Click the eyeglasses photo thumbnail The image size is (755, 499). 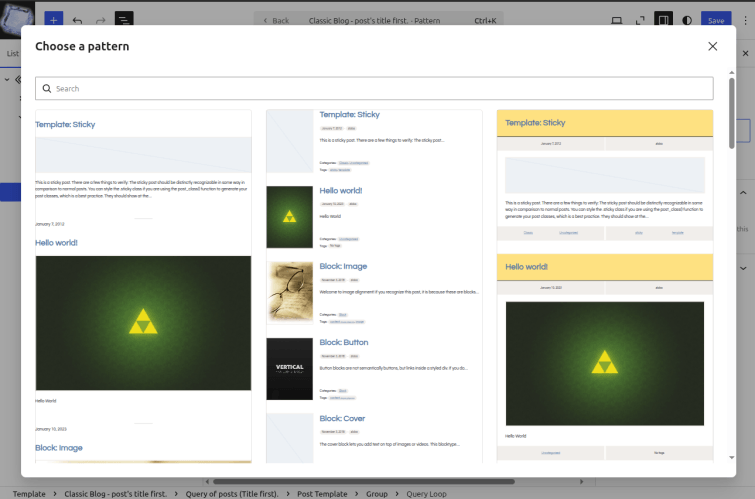pyautogui.click(x=289, y=293)
